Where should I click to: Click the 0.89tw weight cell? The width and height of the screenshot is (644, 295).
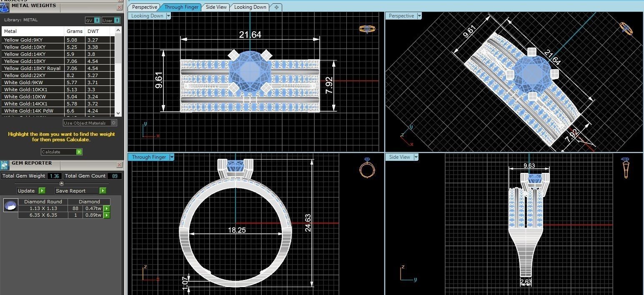[93, 215]
